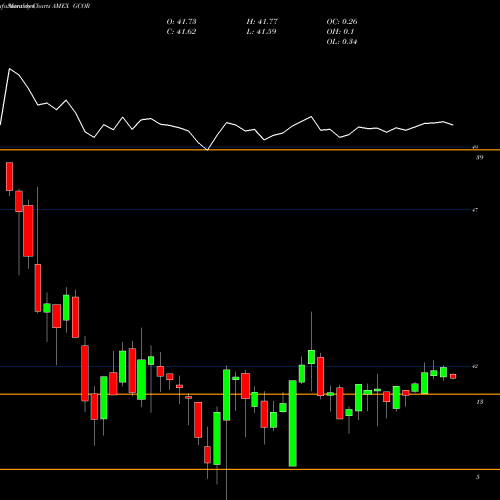Click the '42' axis label beside the candles

pos(475,367)
